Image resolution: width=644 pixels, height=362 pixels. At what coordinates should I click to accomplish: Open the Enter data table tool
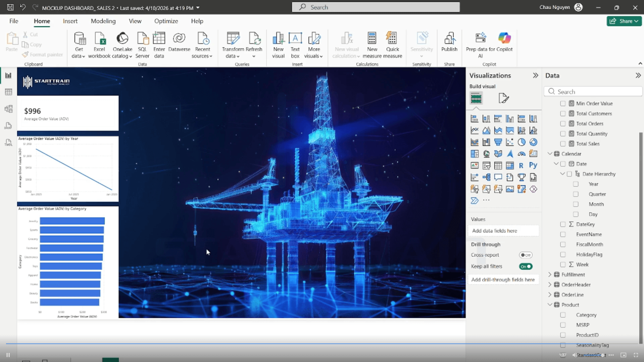coord(159,45)
